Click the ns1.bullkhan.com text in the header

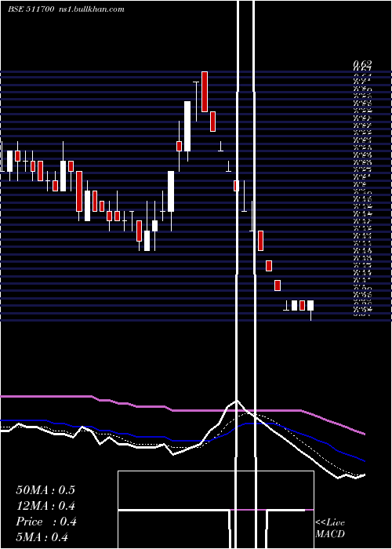click(x=91, y=9)
